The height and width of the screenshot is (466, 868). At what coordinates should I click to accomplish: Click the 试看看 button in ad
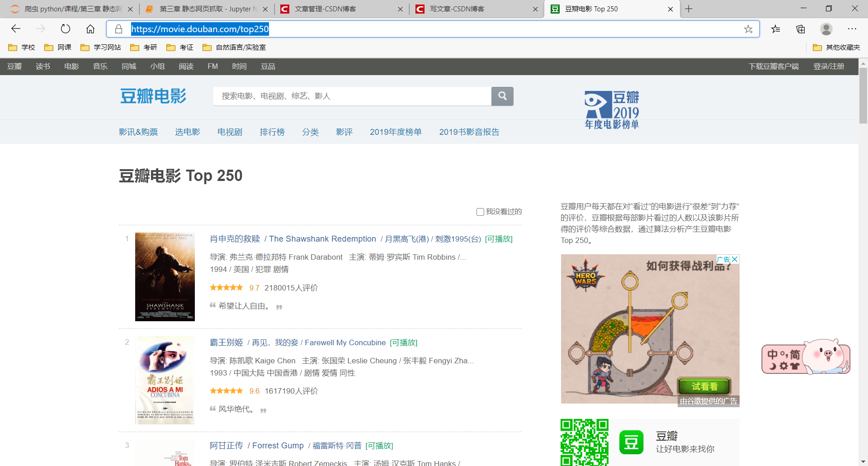click(704, 386)
